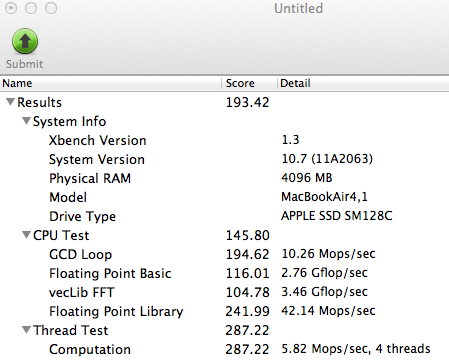Screen dimensions: 449x361
Task: Click the vecLib FFT score 104.78
Action: click(247, 292)
